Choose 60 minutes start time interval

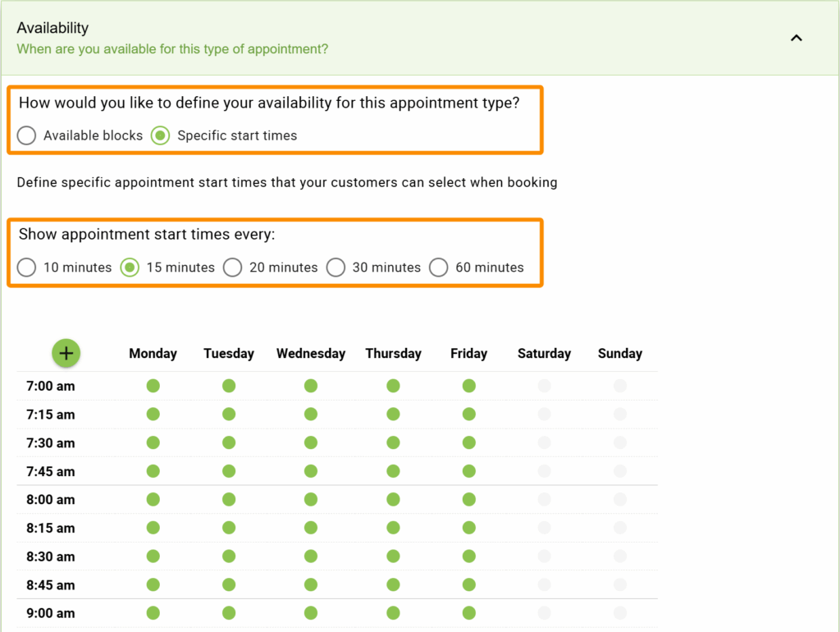[x=439, y=268]
